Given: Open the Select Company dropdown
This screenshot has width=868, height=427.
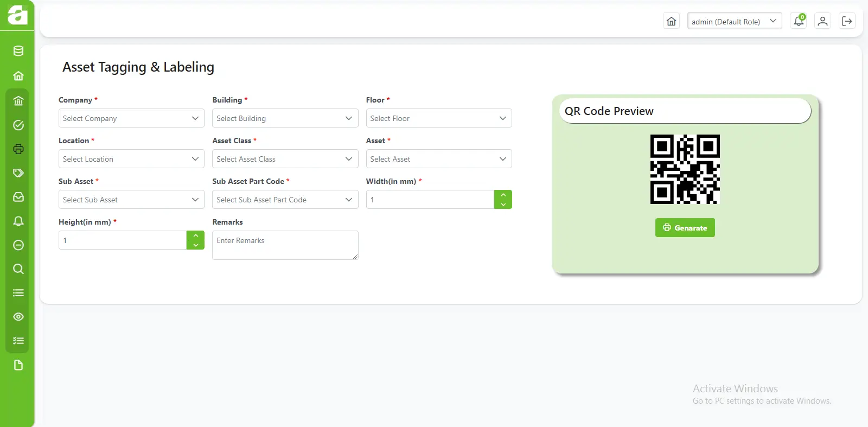Looking at the screenshot, I should (131, 118).
